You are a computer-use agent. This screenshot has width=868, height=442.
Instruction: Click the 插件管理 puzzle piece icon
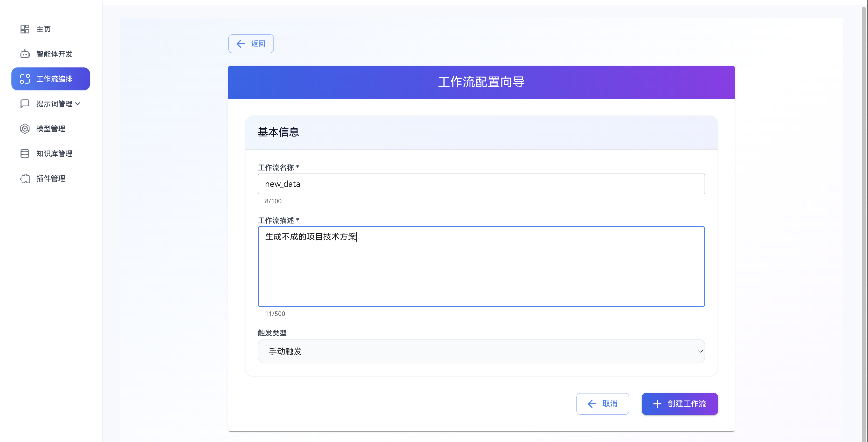(x=25, y=178)
